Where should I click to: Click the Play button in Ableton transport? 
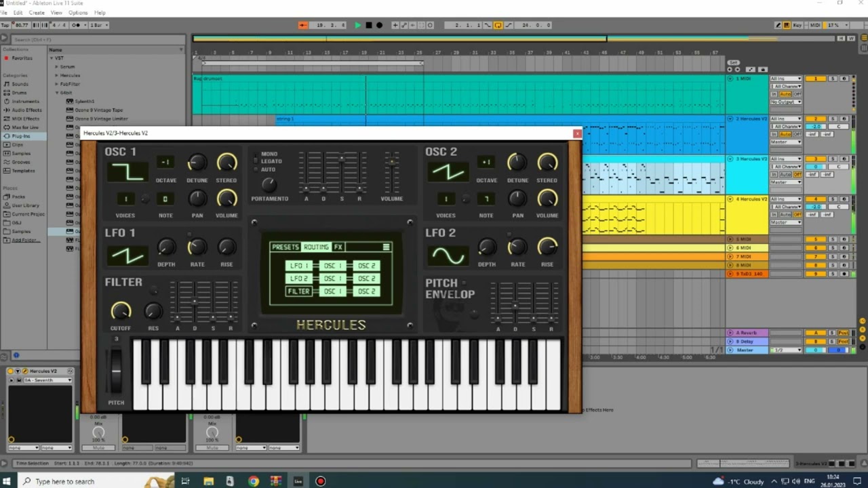[357, 25]
